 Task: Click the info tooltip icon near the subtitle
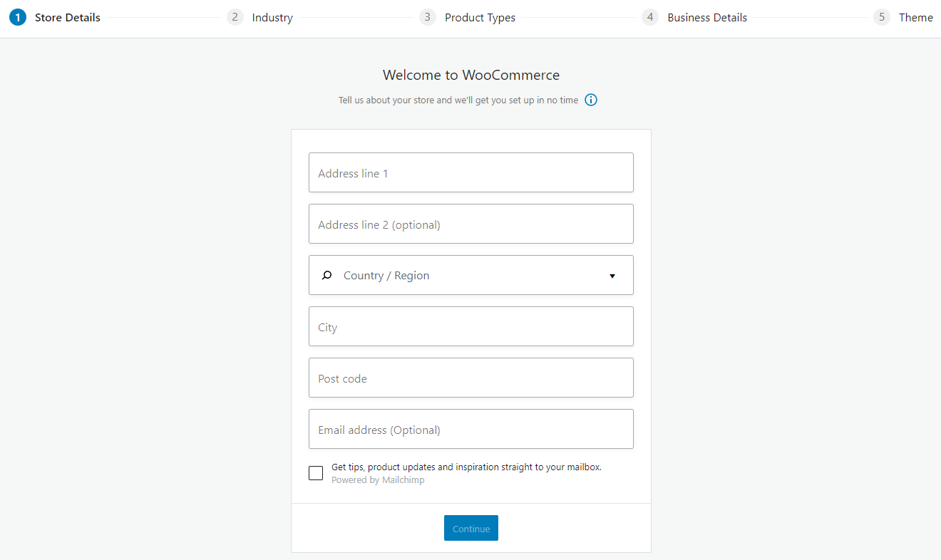[x=590, y=100]
